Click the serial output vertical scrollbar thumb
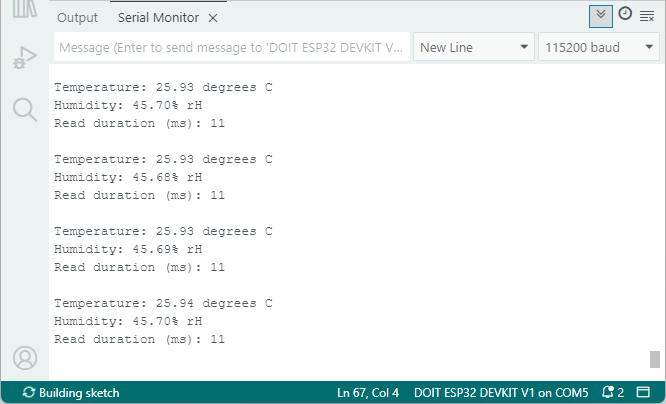Image resolution: width=666 pixels, height=404 pixels. tap(655, 359)
